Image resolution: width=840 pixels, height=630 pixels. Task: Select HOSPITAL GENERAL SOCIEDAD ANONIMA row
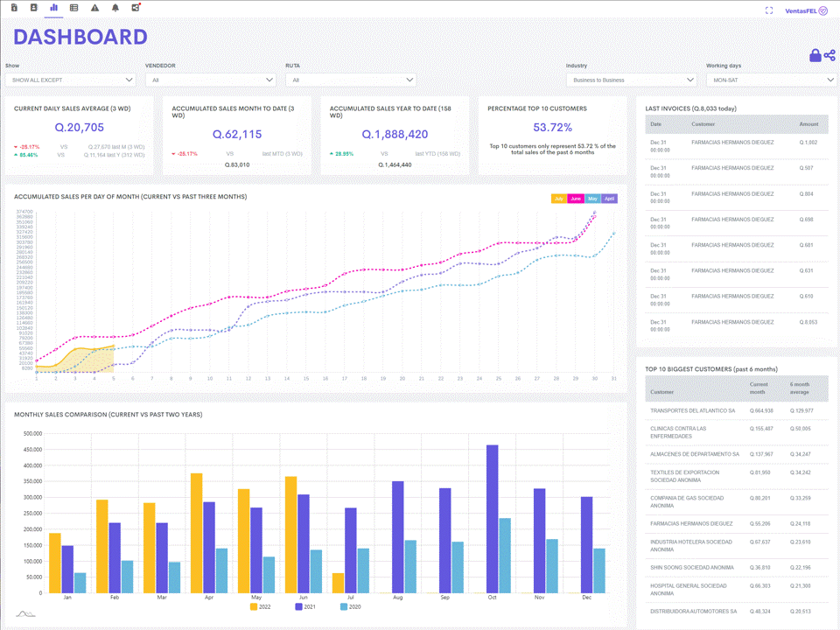[x=737, y=590]
